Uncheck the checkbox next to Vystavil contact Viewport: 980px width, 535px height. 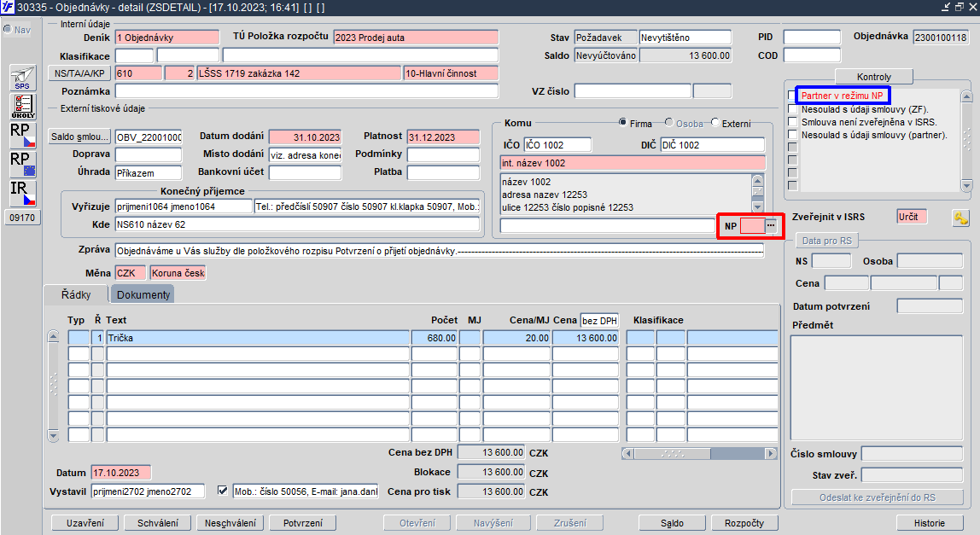click(223, 491)
